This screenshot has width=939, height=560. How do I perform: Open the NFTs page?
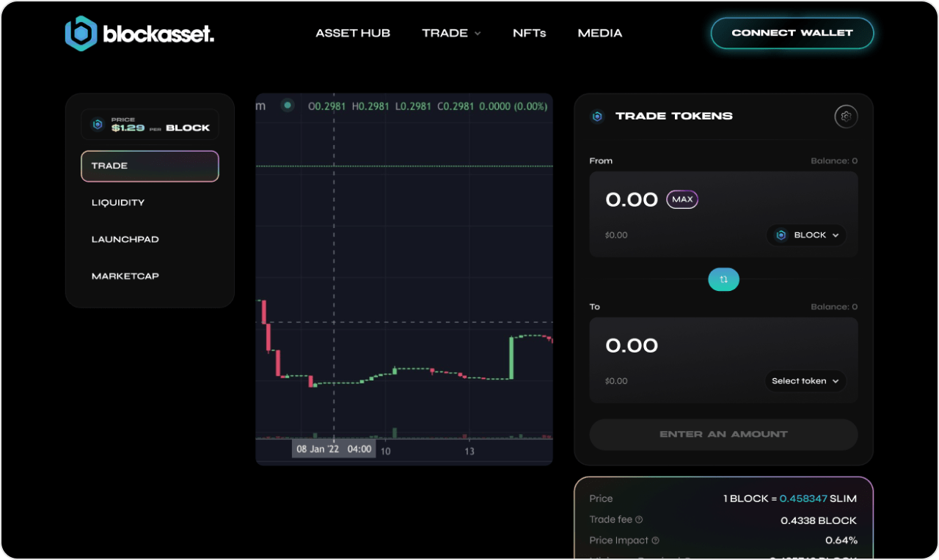[x=529, y=33]
